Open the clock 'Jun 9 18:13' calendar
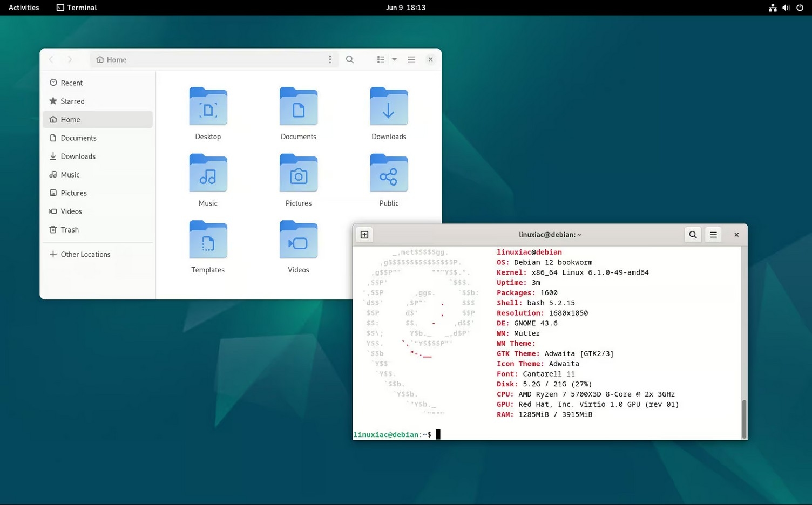 click(x=406, y=8)
